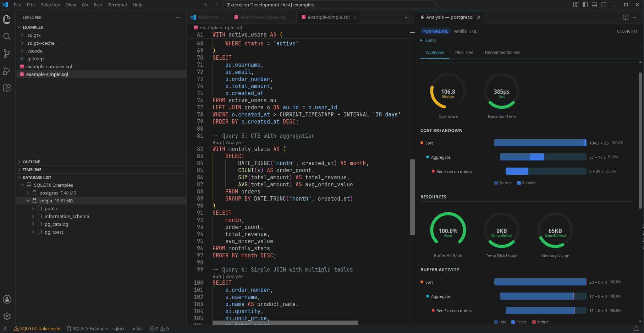Expand the pg_toast schema node
Viewport: 644px width, 333px height.
point(33,232)
